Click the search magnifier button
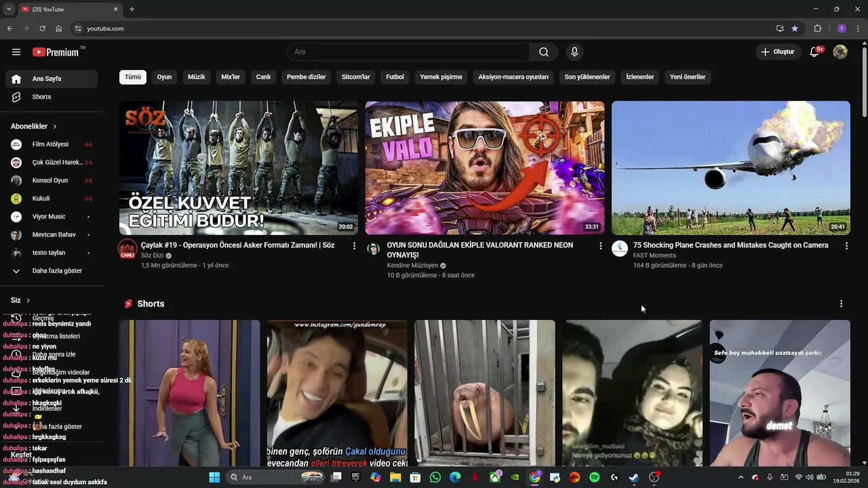The height and width of the screenshot is (488, 868). pyautogui.click(x=544, y=52)
